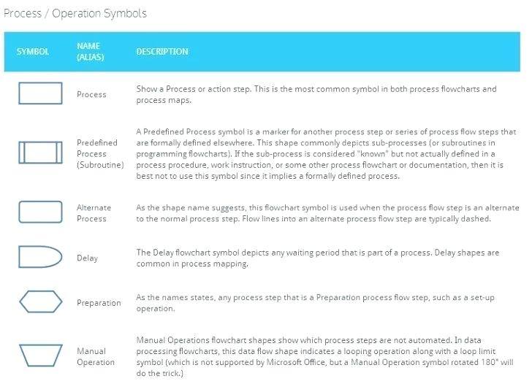Click the Delay description text
Image resolution: width=532 pixels, height=392 pixels.
[317, 258]
